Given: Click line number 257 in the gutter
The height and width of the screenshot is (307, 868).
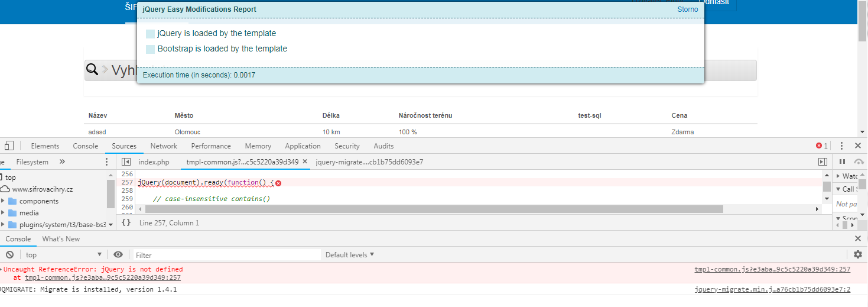Looking at the screenshot, I should pos(127,183).
